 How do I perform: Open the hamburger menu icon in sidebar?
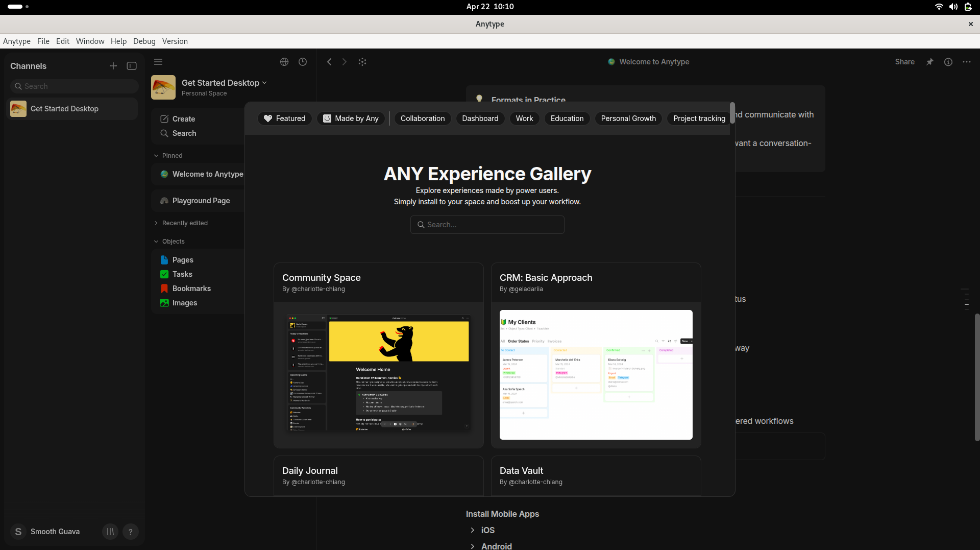click(x=158, y=62)
